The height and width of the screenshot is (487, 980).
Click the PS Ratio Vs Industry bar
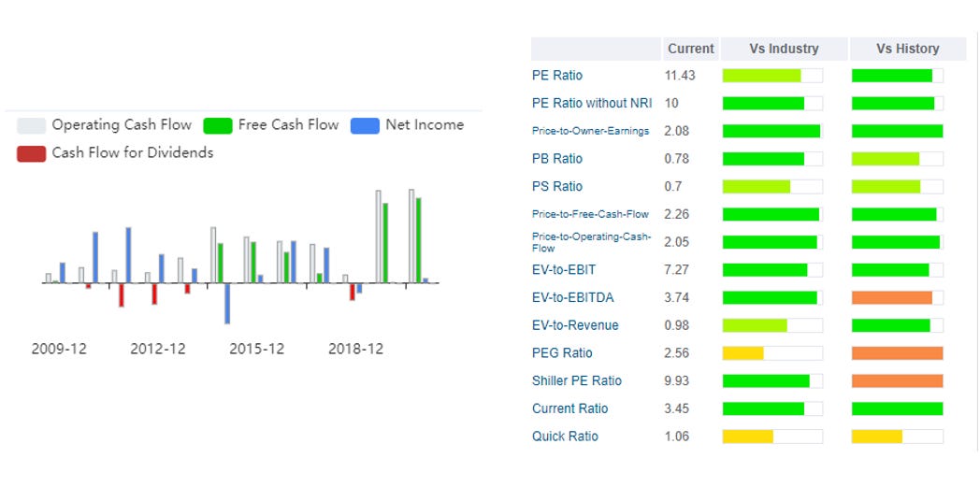(772, 187)
